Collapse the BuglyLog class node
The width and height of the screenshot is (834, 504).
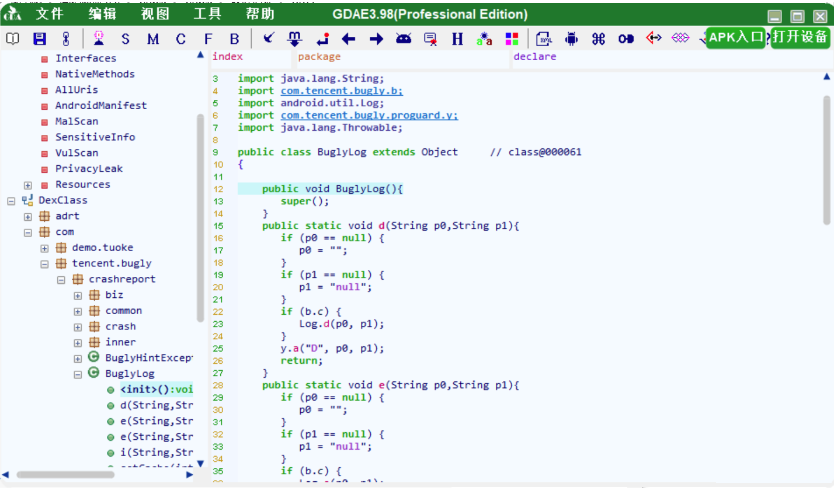click(78, 374)
